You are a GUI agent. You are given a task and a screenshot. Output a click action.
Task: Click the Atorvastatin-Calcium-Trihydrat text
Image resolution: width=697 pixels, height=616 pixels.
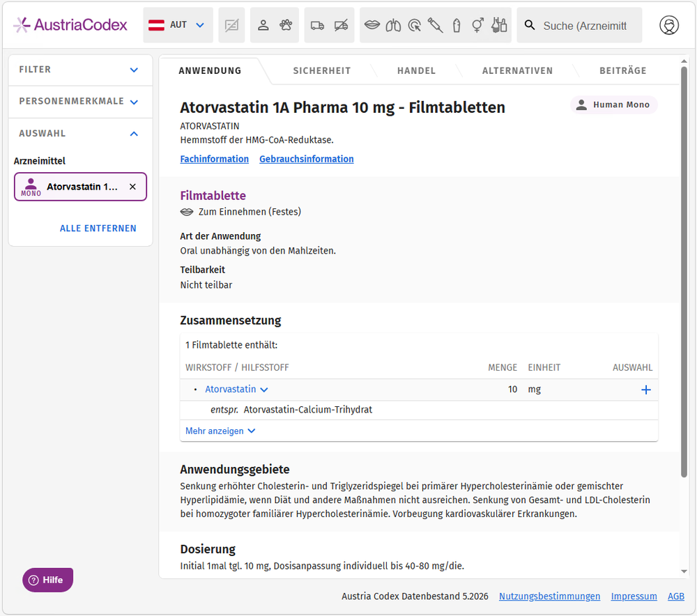[x=307, y=410]
